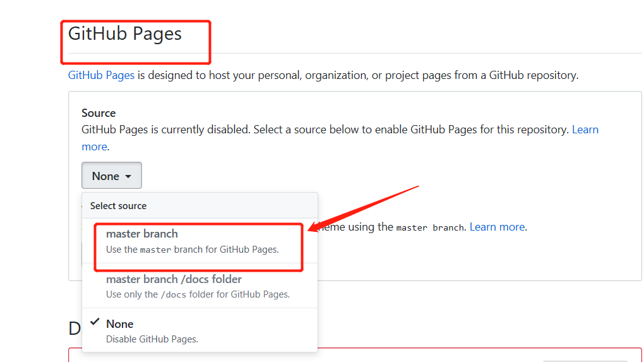The height and width of the screenshot is (362, 644).
Task: Click the text Use only the /docs folder
Action: (198, 294)
